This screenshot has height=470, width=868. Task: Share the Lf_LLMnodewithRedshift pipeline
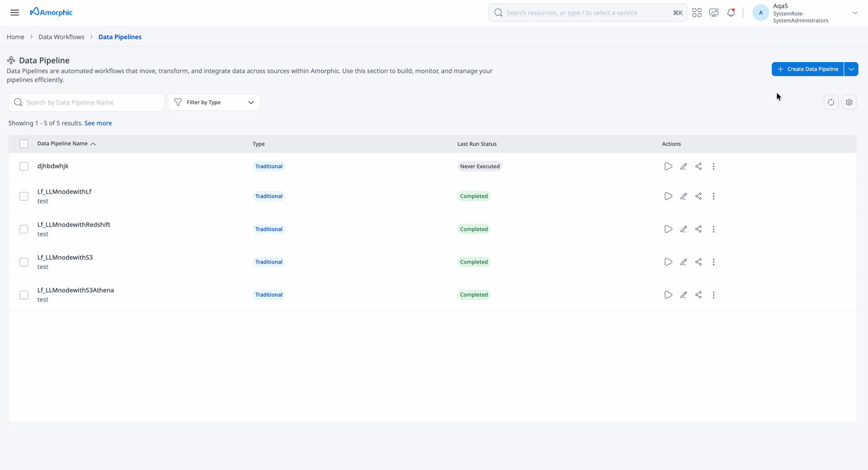(x=699, y=229)
